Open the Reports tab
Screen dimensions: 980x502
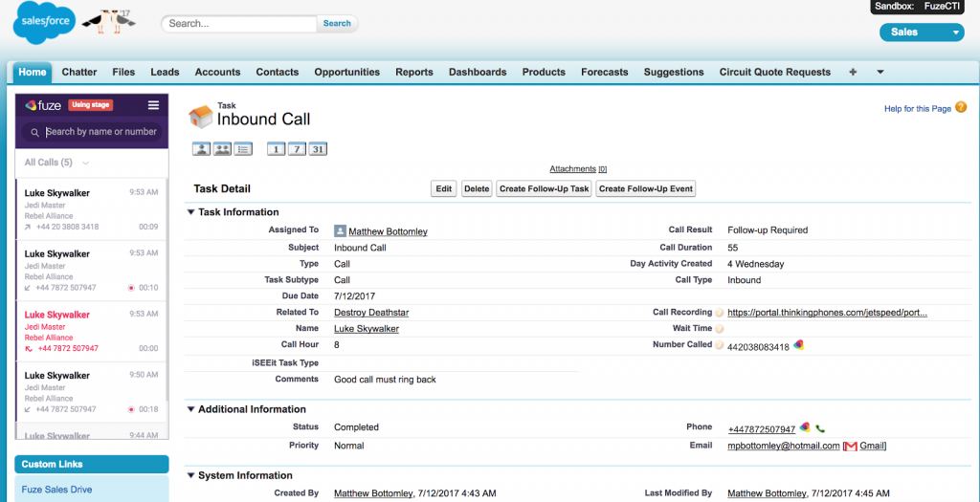click(414, 72)
